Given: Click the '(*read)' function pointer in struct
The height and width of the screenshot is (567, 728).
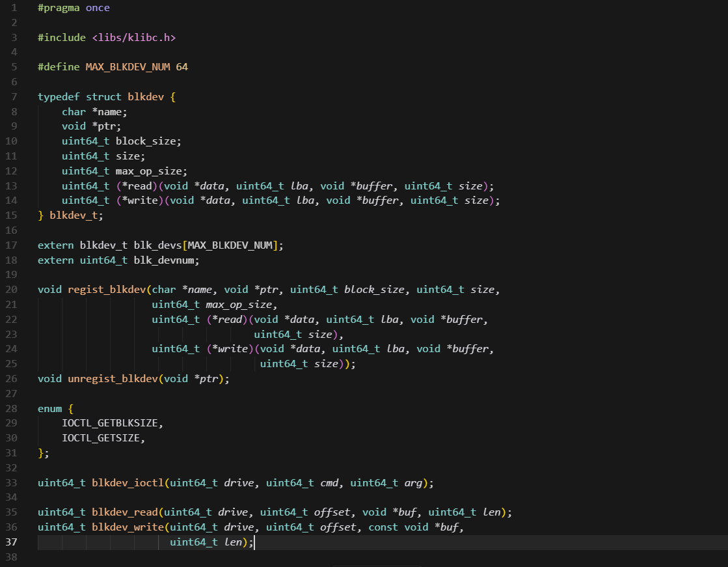Looking at the screenshot, I should pyautogui.click(x=137, y=186).
